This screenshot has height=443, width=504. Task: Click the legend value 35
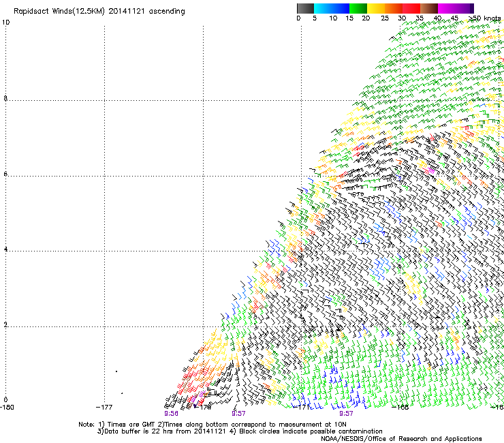point(420,18)
